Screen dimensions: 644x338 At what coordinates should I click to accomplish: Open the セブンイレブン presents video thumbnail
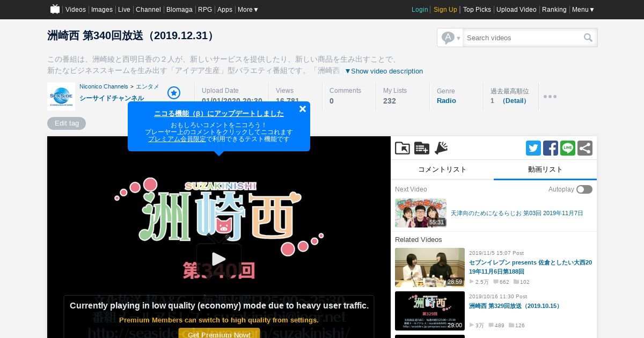click(x=430, y=267)
